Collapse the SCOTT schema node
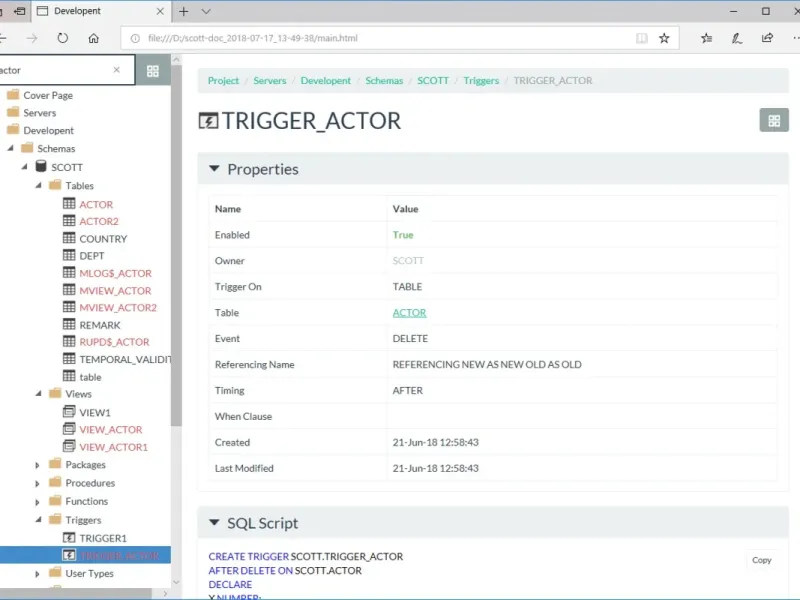 24,167
